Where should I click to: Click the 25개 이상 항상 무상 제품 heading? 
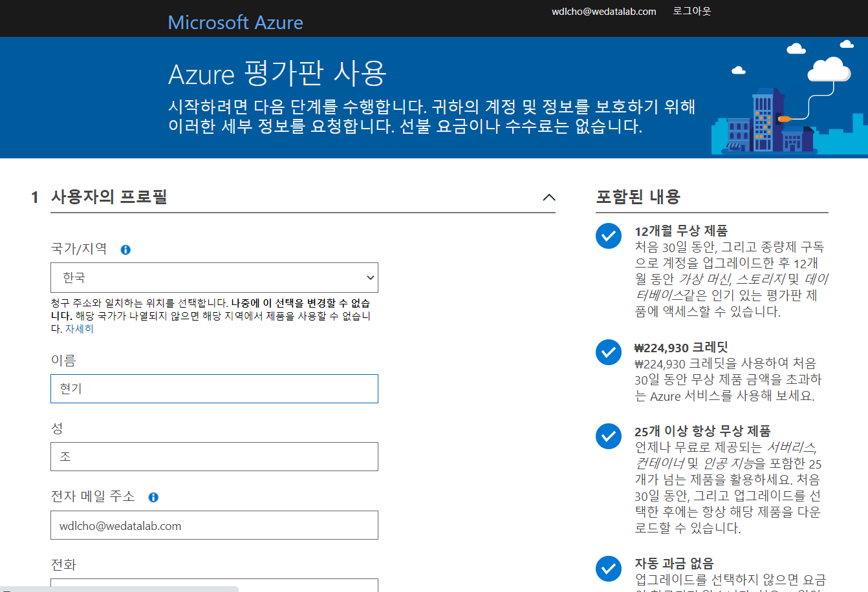702,431
